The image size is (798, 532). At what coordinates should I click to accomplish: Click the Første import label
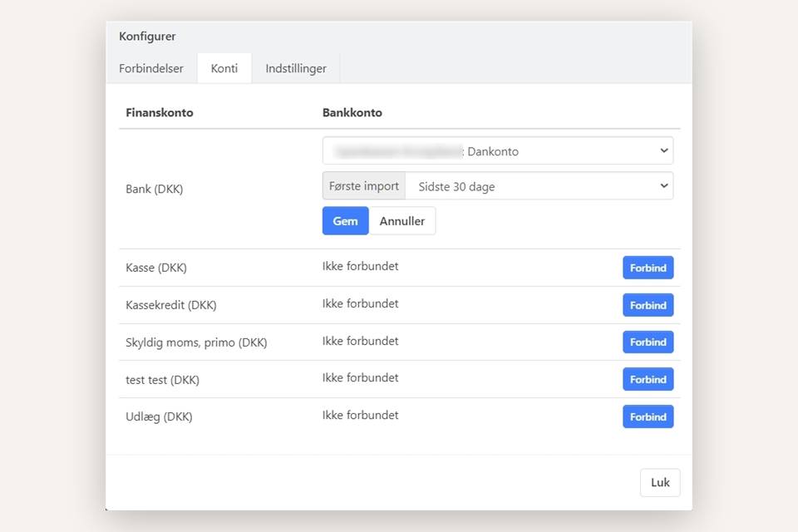364,186
